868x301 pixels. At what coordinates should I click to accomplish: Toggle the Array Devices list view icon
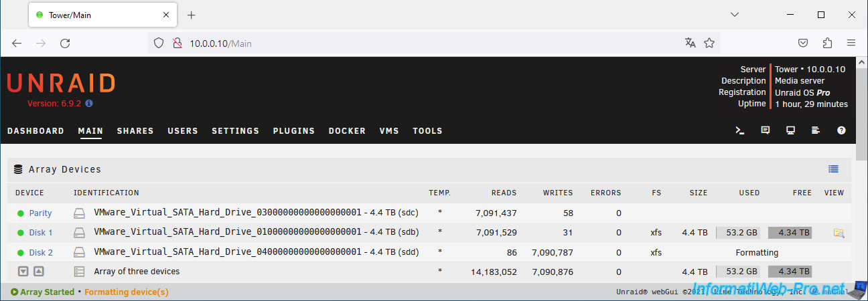pos(833,169)
